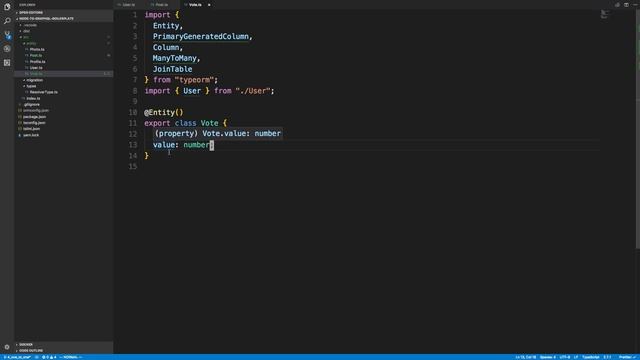The height and width of the screenshot is (360, 640).
Task: Expand the Docker section
Action: pos(64,344)
